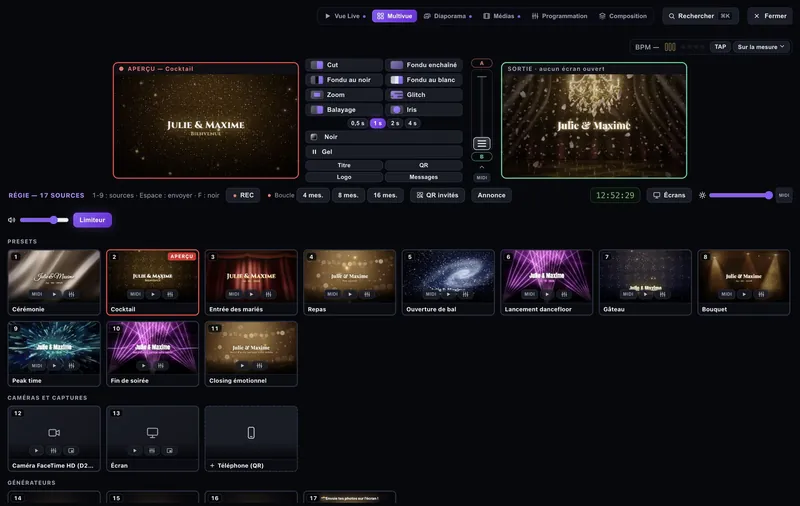Click the play icon on Écran source
This screenshot has width=800, height=506.
point(135,451)
